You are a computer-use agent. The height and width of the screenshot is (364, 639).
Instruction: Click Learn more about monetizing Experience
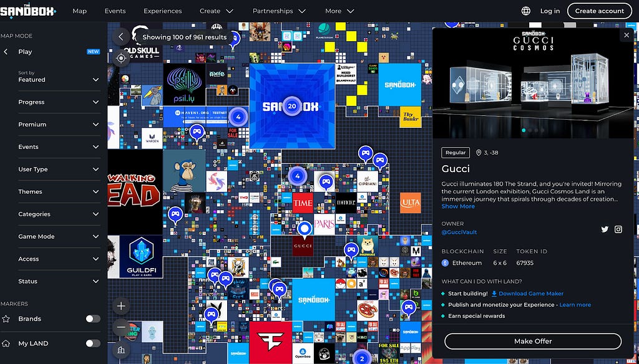(575, 305)
